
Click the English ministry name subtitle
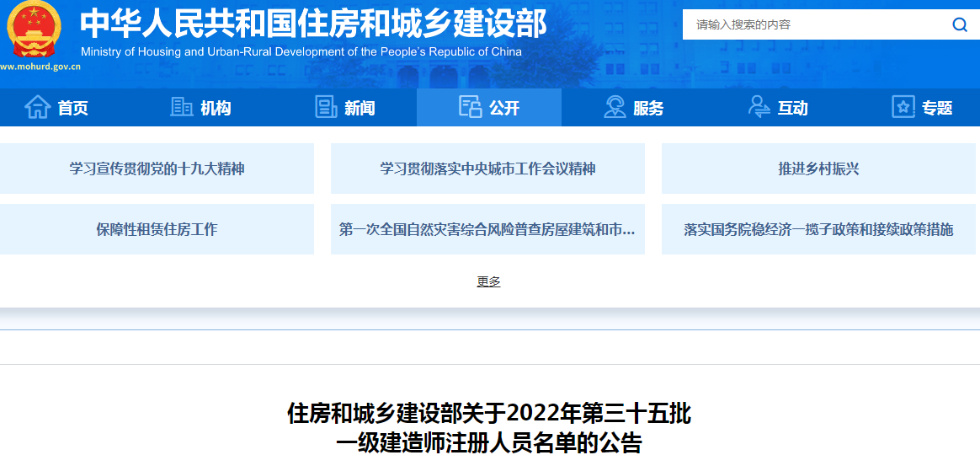click(x=301, y=52)
